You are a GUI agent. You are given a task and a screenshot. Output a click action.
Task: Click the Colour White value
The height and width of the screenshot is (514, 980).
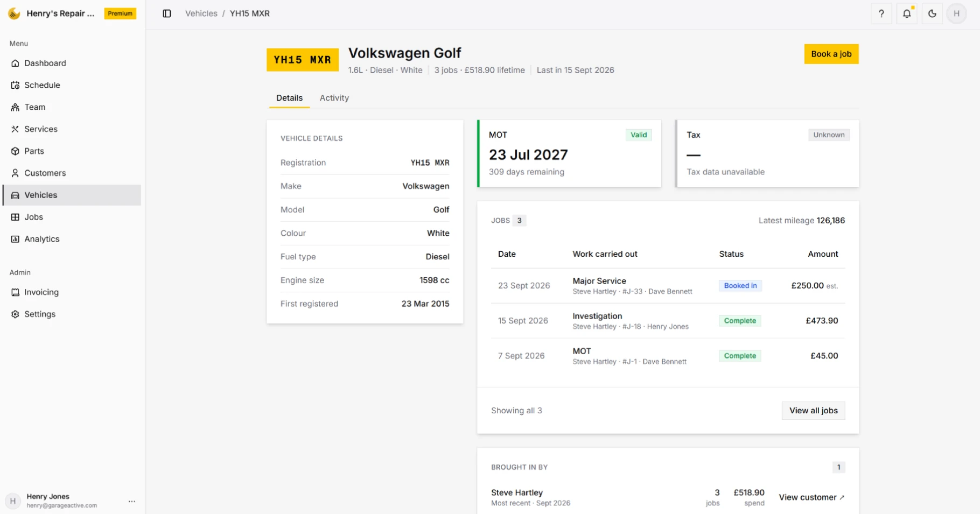(438, 233)
